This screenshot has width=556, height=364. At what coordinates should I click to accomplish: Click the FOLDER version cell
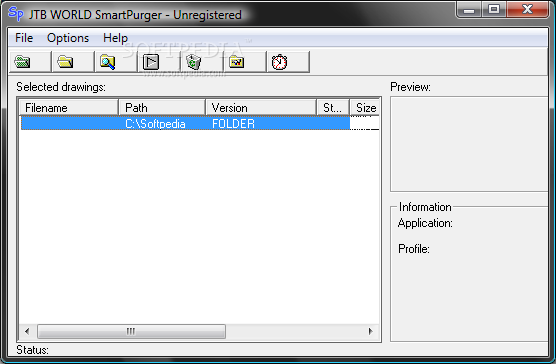[233, 124]
